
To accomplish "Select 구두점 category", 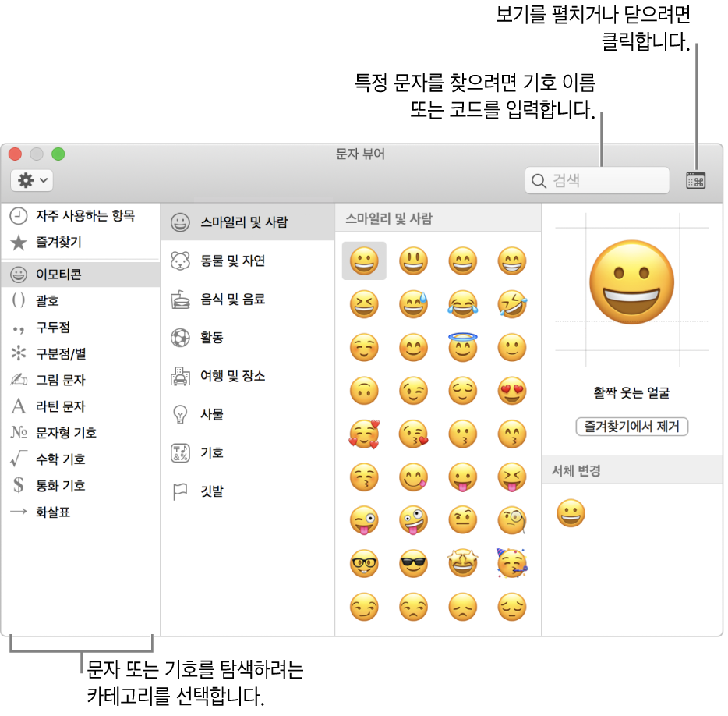I will pos(80,327).
